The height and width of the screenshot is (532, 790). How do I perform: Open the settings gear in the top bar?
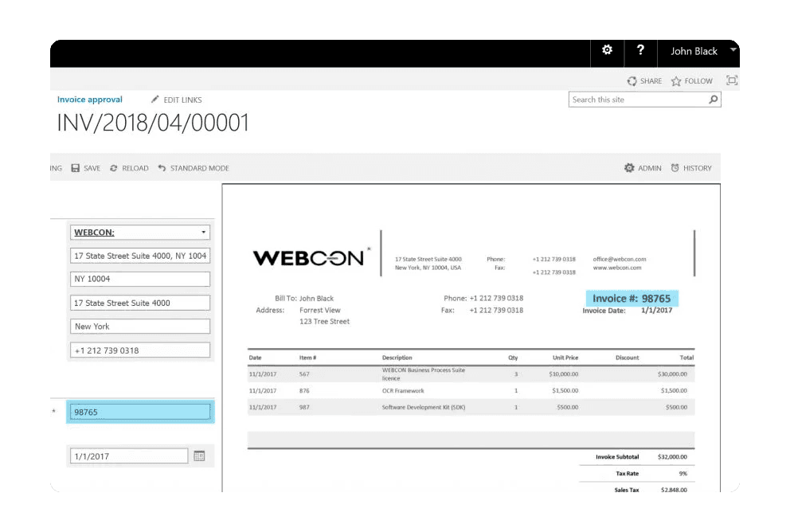(x=607, y=50)
